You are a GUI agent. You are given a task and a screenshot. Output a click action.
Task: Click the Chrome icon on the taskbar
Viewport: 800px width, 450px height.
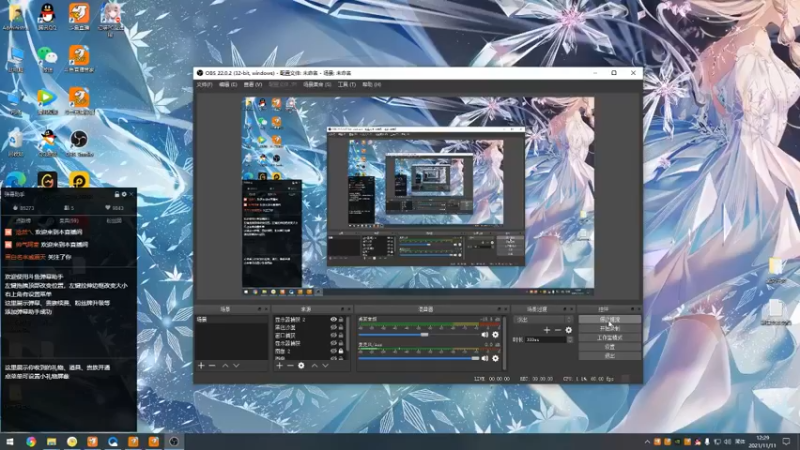tap(31, 441)
